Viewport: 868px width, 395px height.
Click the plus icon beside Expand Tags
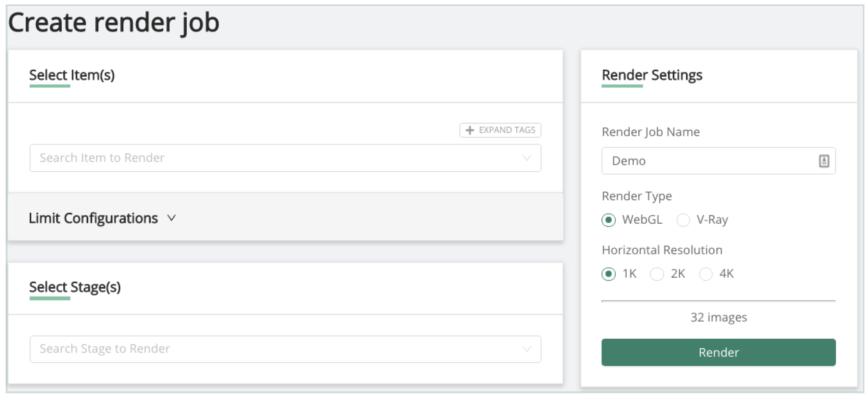pyautogui.click(x=470, y=130)
